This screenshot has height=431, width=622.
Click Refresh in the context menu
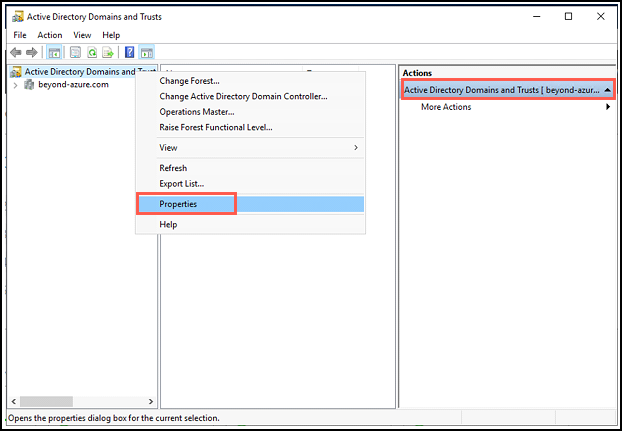click(x=250, y=168)
